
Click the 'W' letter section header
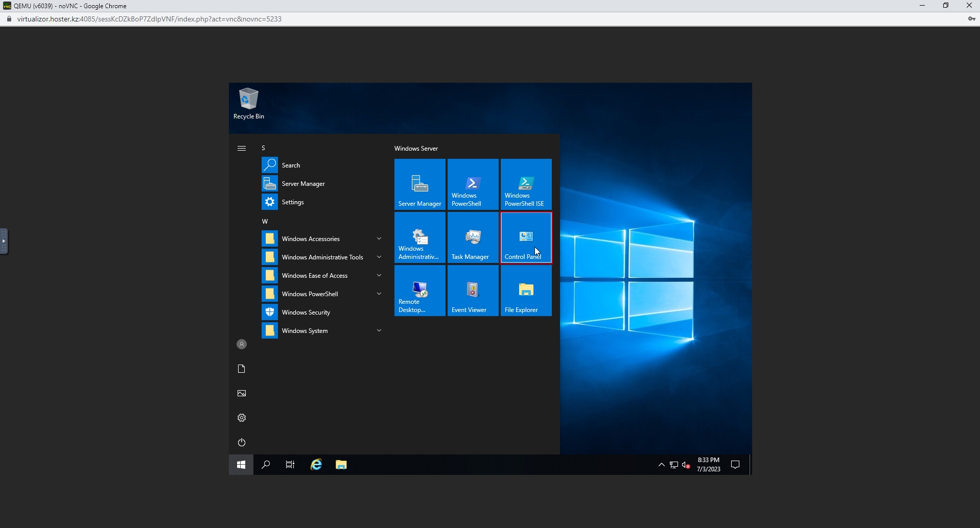tap(265, 222)
